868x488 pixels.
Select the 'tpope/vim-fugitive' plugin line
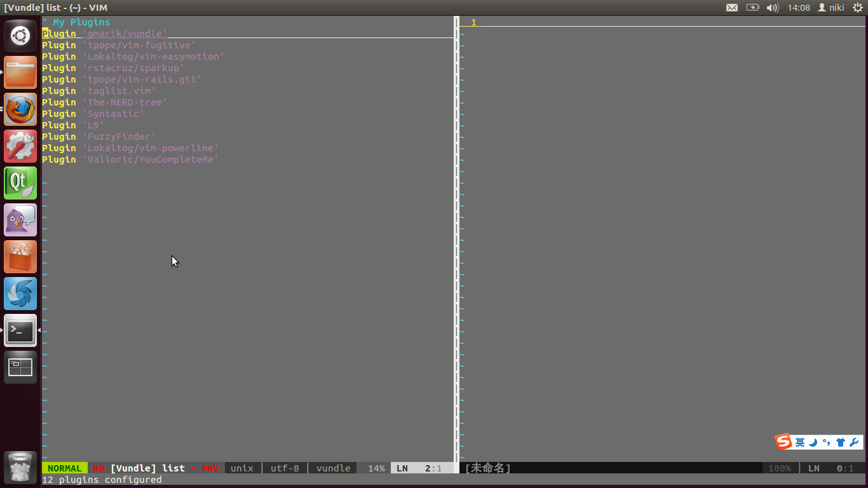119,45
